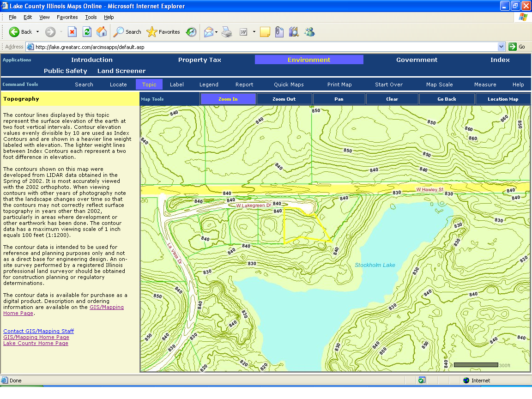This screenshot has height=399, width=532.
Task: Activate the Pan map tool
Action: (339, 99)
